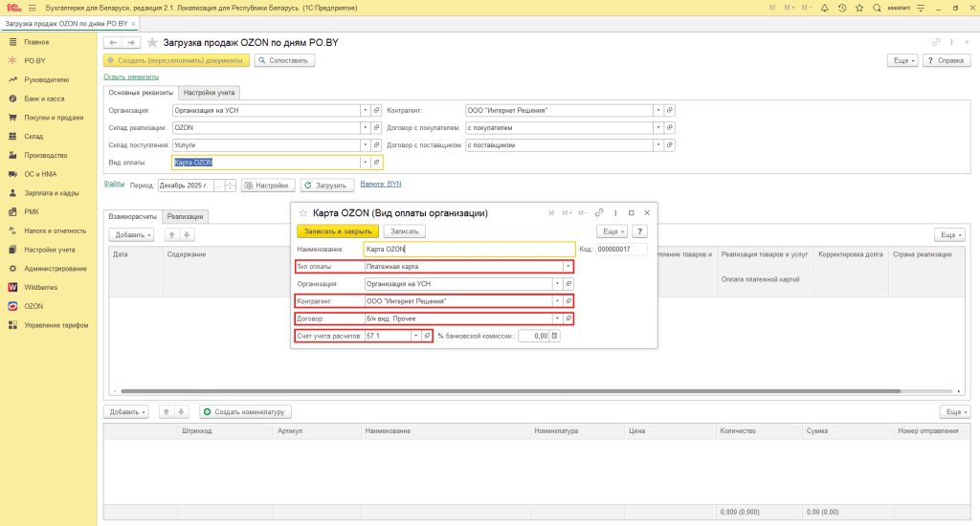The image size is (980, 526).
Task: Click back navigation arrow
Action: 113,42
